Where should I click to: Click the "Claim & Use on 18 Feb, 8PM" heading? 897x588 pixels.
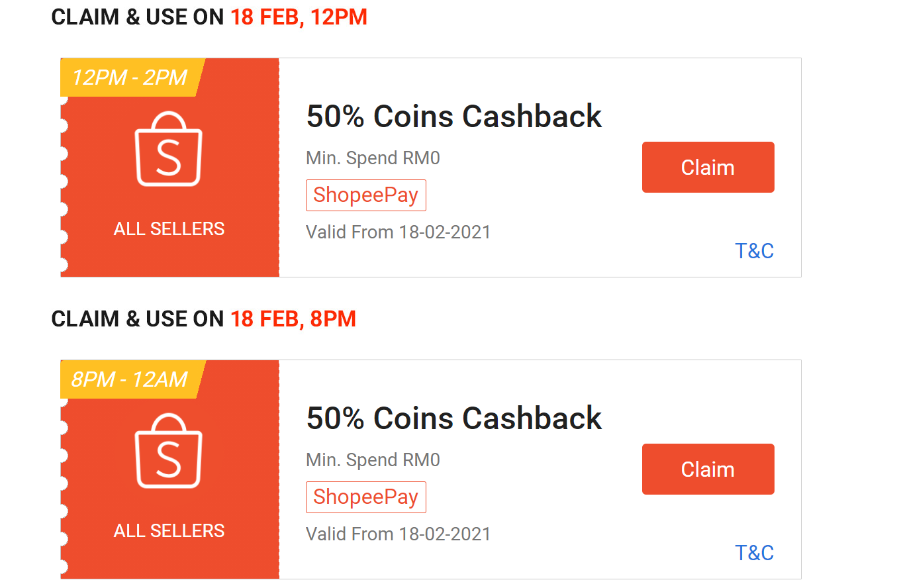(x=204, y=319)
